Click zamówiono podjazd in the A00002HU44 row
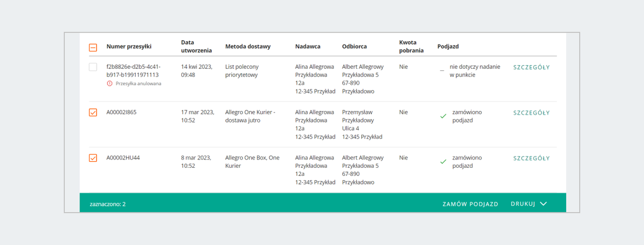Image resolution: width=644 pixels, height=245 pixels. (467, 162)
